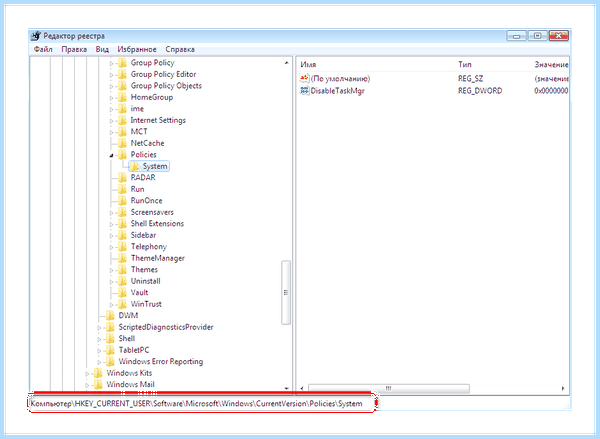Click the ThemeManager folder icon

pos(122,258)
